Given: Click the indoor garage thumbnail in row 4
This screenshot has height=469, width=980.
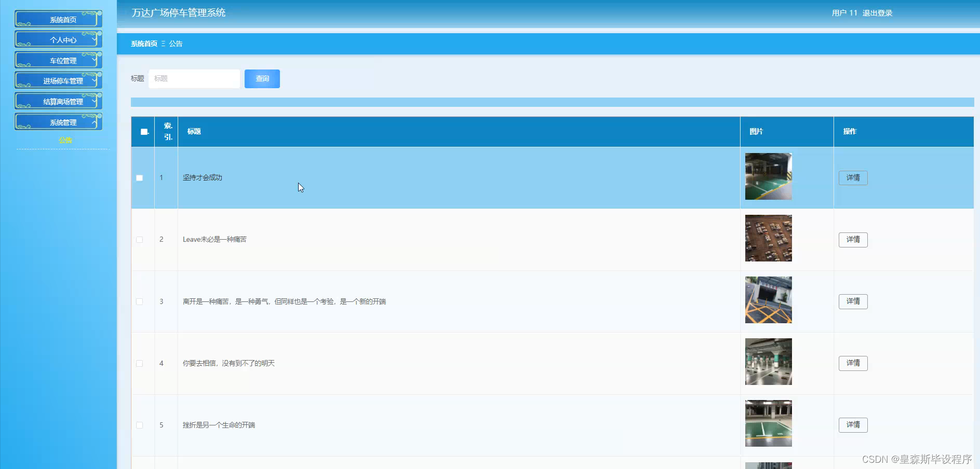Looking at the screenshot, I should pyautogui.click(x=769, y=362).
